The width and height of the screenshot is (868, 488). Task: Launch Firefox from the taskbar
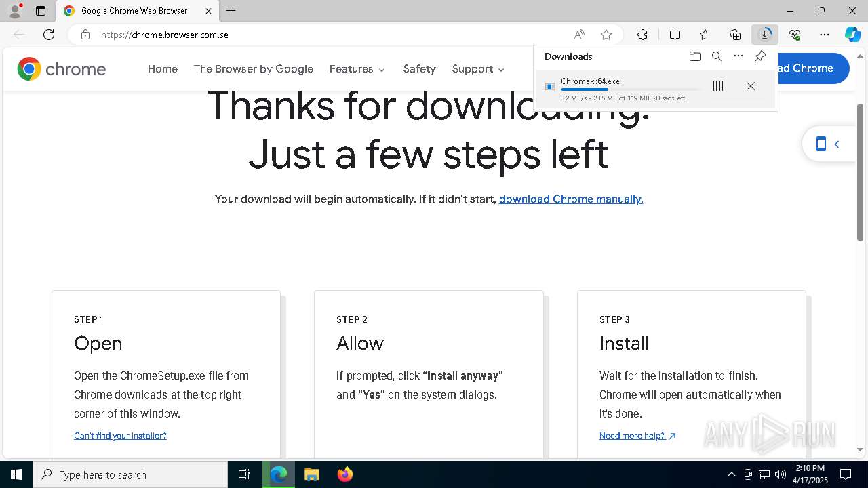point(344,474)
